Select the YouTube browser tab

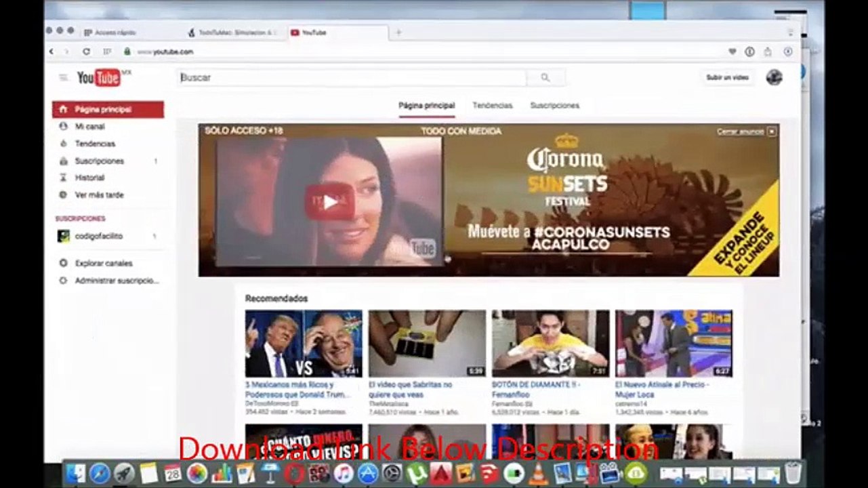(x=337, y=33)
